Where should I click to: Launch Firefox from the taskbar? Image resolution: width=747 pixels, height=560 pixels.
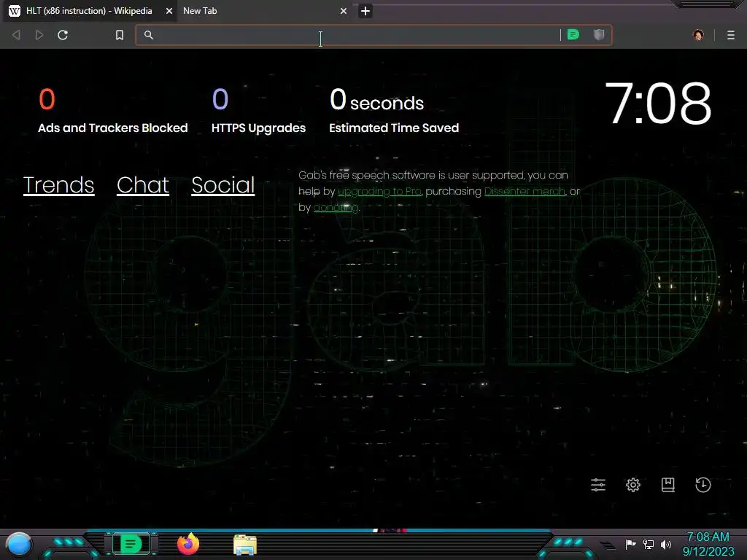(188, 544)
